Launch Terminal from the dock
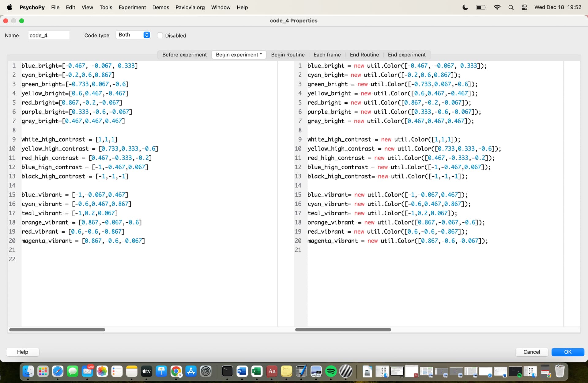This screenshot has width=588, height=383. (227, 371)
